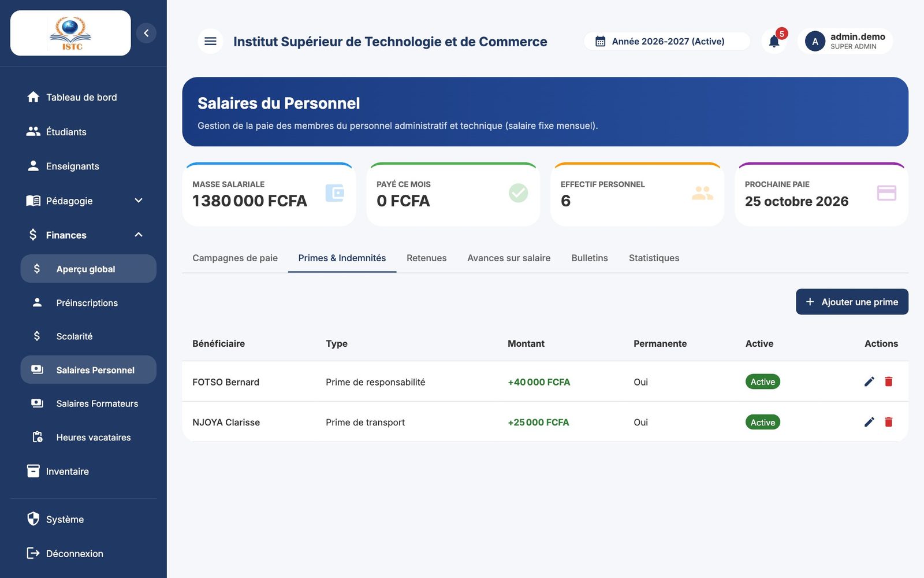Open the Retenues tab
Image resolution: width=924 pixels, height=578 pixels.
pyautogui.click(x=426, y=258)
